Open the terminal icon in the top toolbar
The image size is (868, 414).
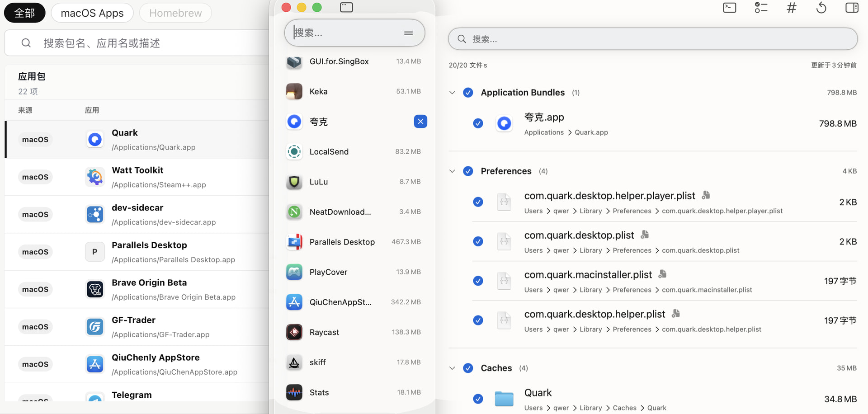tap(730, 8)
